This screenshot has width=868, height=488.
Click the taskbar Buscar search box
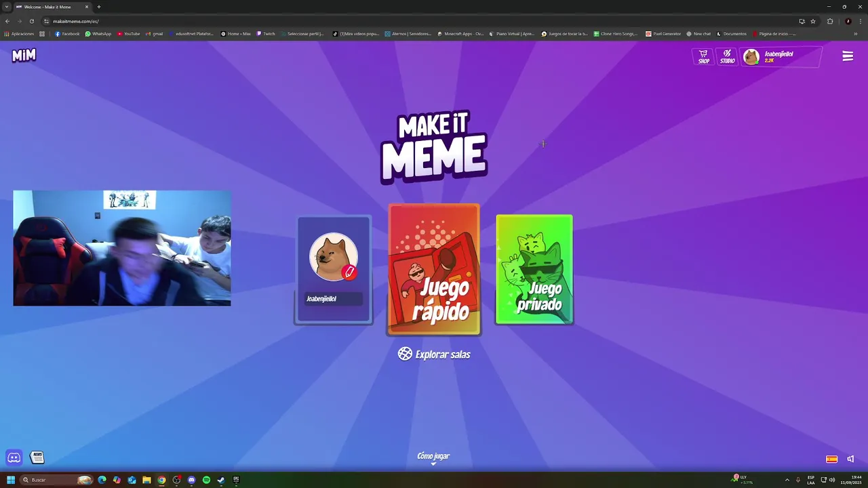57,480
